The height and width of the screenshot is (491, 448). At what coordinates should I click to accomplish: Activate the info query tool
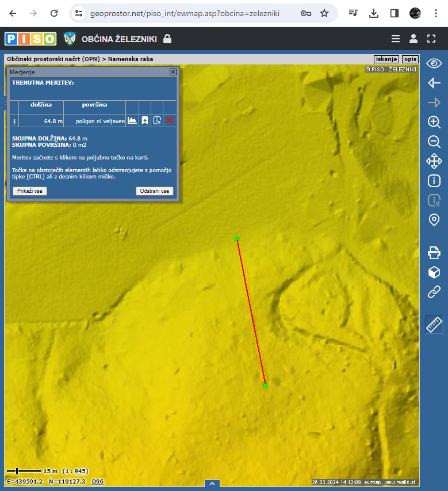(434, 181)
